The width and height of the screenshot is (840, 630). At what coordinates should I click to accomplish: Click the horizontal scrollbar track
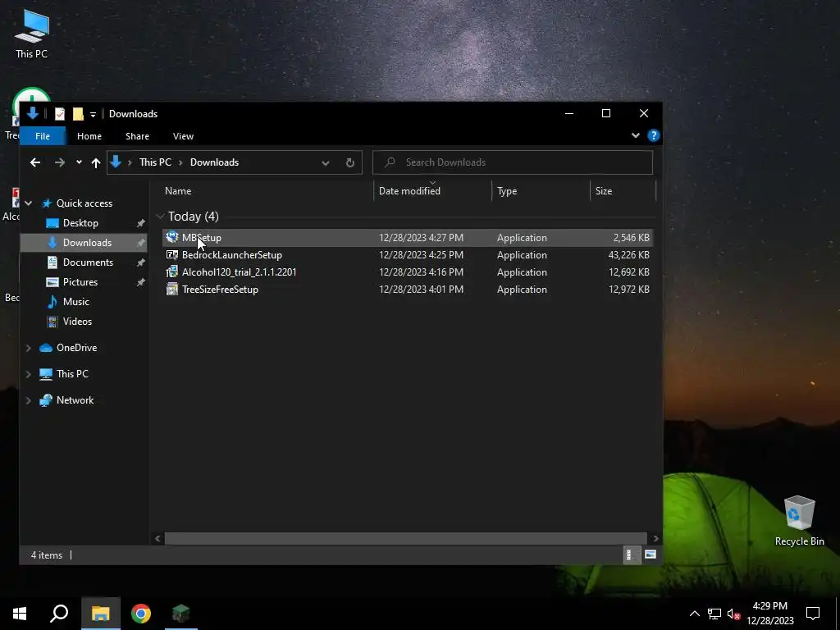[405, 538]
